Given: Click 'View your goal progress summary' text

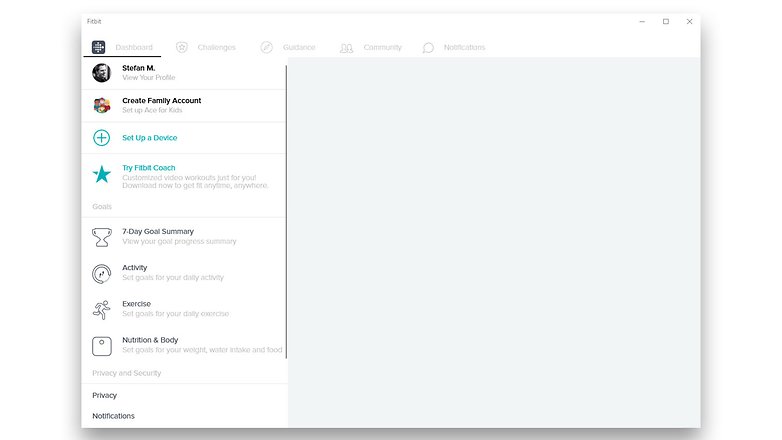Looking at the screenshot, I should (x=179, y=241).
